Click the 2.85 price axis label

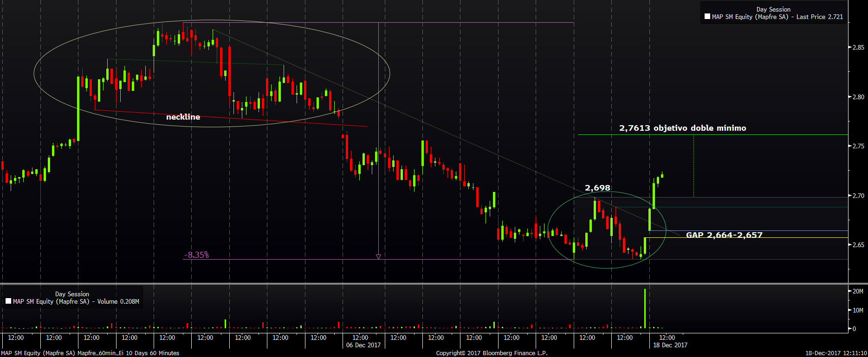click(x=858, y=47)
